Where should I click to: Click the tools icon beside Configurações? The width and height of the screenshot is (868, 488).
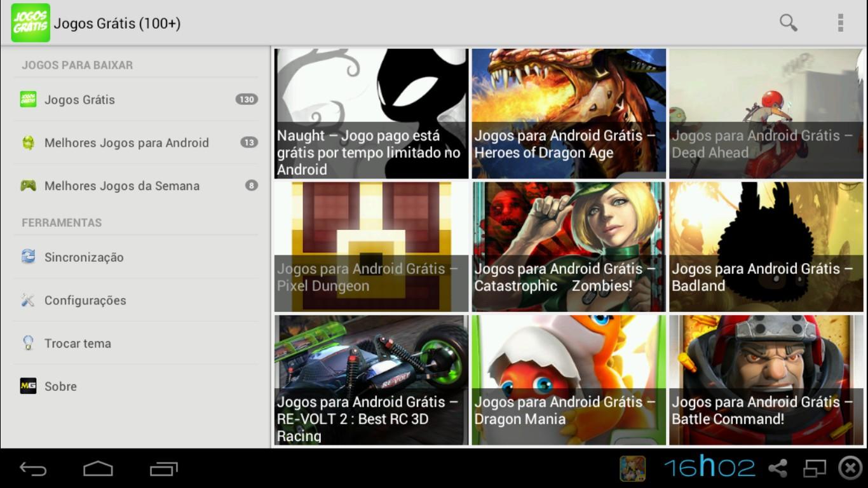27,300
